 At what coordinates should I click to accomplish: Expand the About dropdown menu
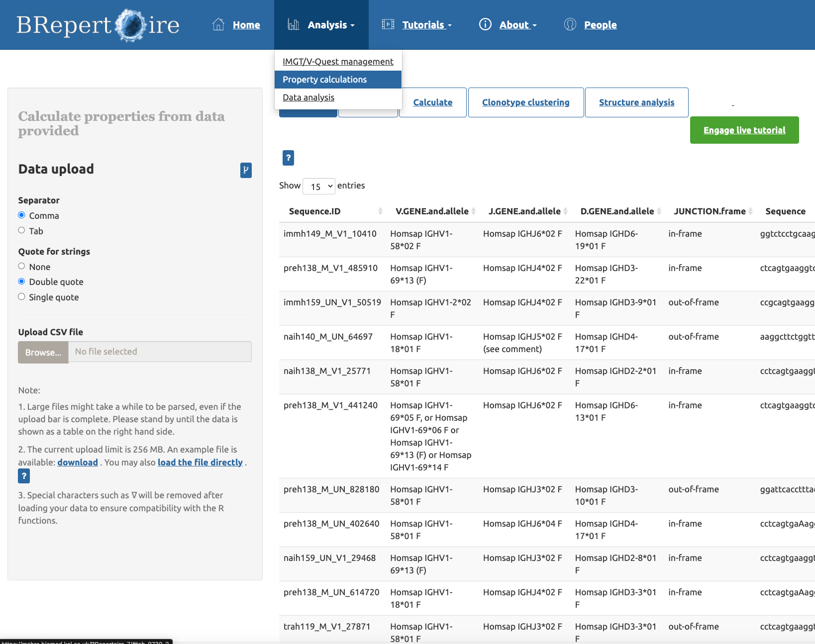point(517,25)
